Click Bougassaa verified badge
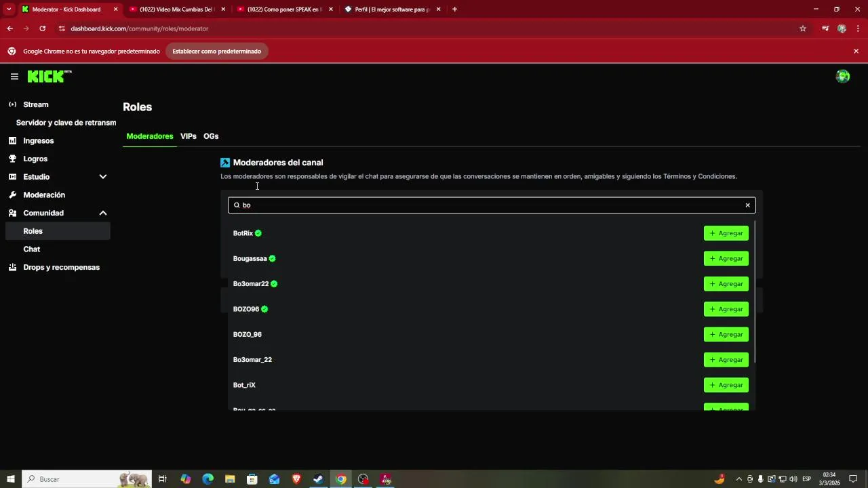 tap(272, 258)
